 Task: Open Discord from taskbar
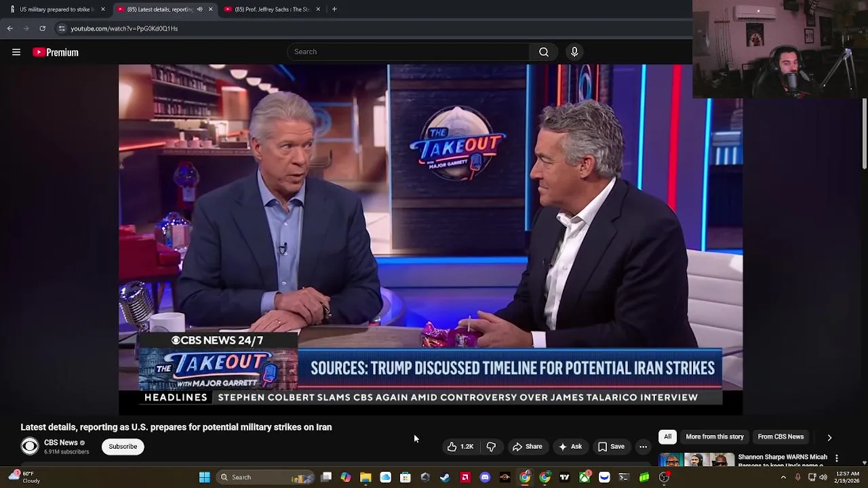pyautogui.click(x=485, y=477)
